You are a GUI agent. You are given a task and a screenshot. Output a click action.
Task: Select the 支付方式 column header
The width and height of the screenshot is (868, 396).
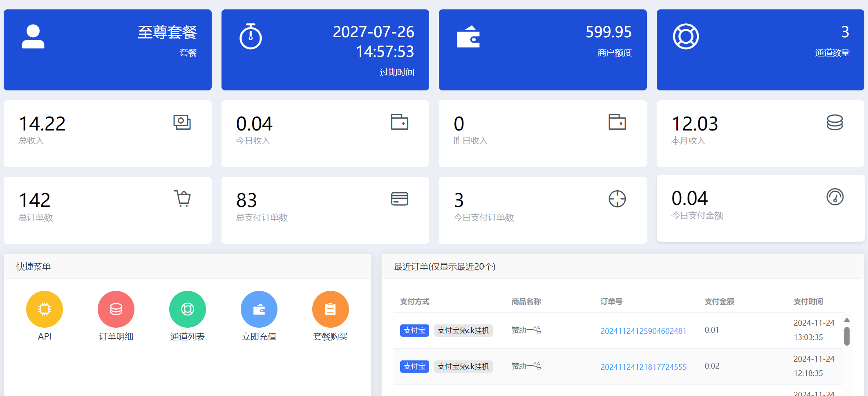pyautogui.click(x=414, y=301)
